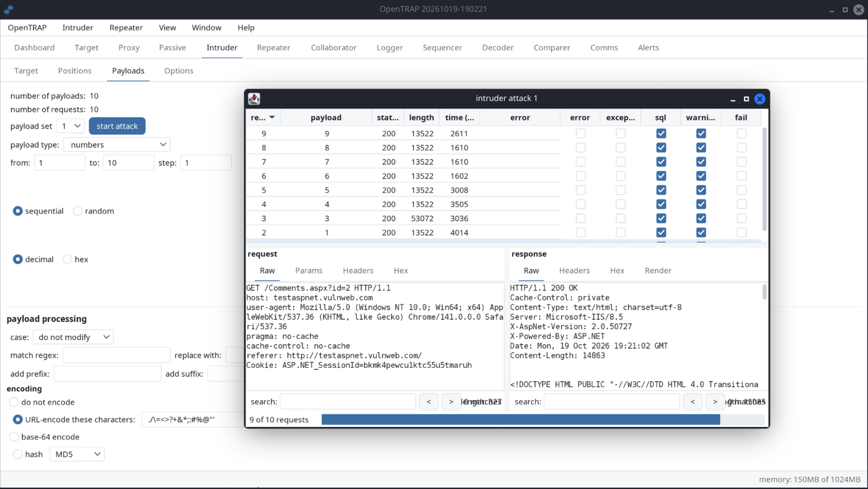Switch to the Dashboard tab
The image size is (868, 489).
pos(34,48)
